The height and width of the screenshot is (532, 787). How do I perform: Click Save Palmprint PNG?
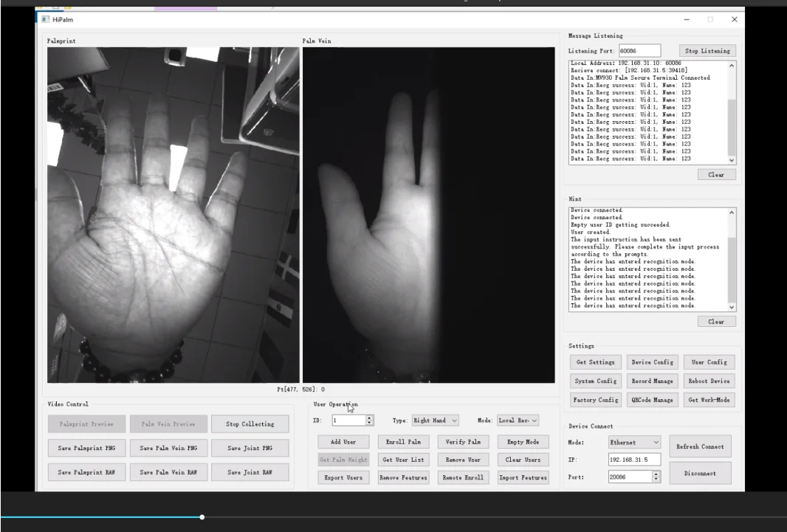tap(86, 448)
